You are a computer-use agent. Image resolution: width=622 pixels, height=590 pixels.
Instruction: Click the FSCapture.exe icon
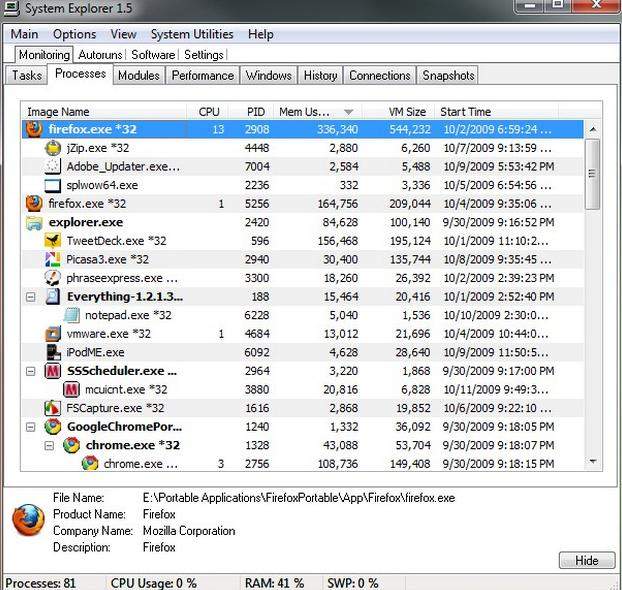[x=53, y=408]
